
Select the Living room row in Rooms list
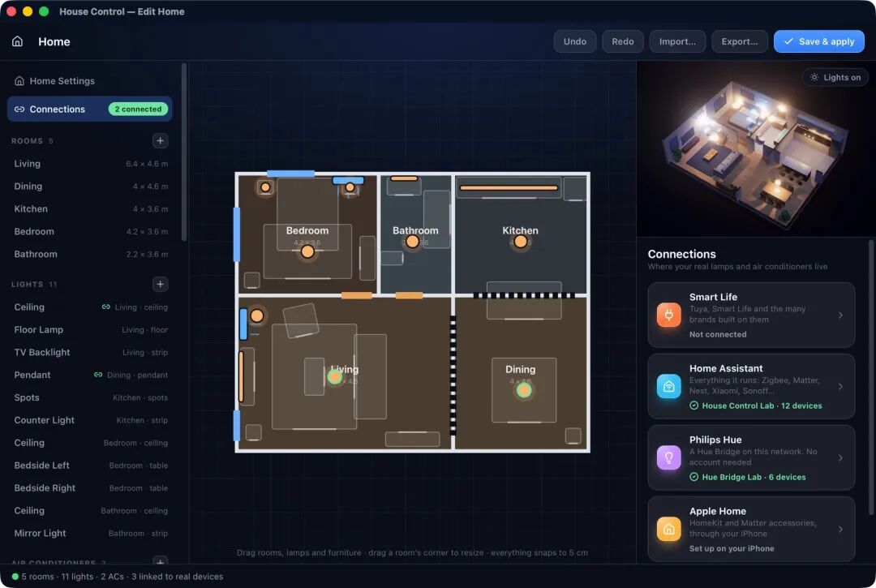pyautogui.click(x=90, y=164)
